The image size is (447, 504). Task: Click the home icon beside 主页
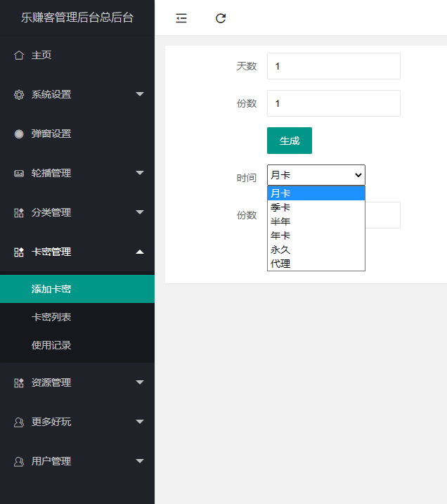pos(19,55)
